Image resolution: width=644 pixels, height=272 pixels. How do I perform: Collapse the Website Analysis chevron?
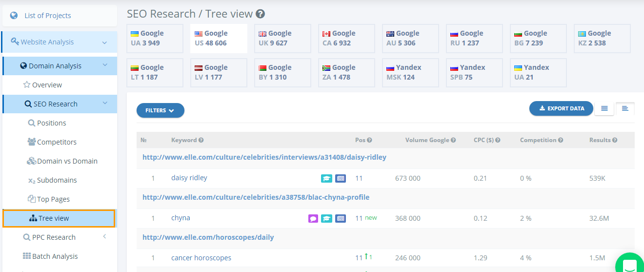[x=104, y=42]
